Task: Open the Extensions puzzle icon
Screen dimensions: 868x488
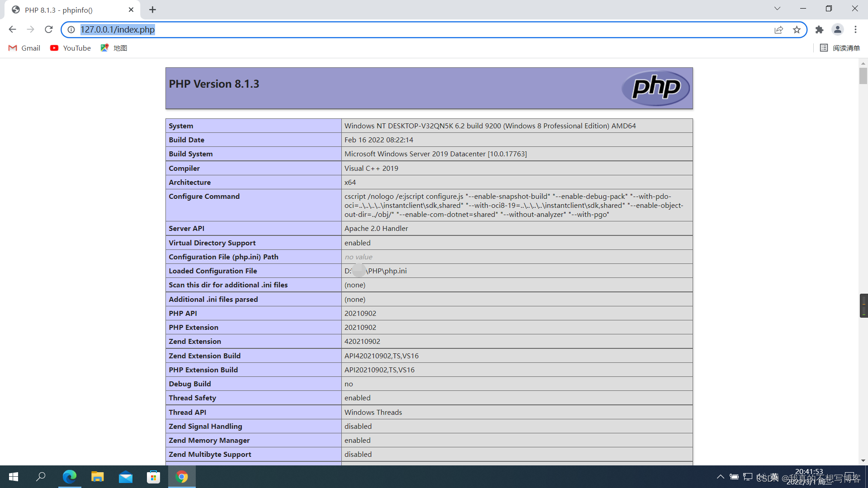Action: click(x=819, y=29)
